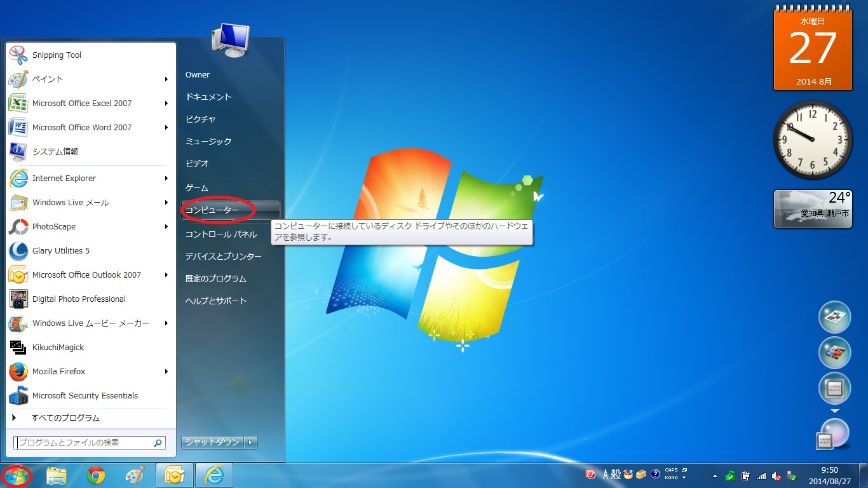
Task: Expand Windows Live ムービー メーカー jump list arrow
Action: coord(166,323)
